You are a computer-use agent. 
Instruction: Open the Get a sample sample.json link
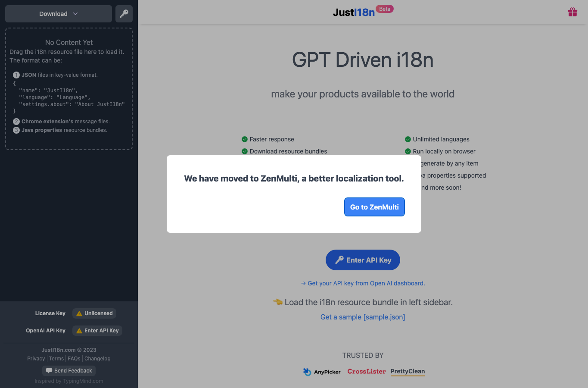[x=363, y=317]
